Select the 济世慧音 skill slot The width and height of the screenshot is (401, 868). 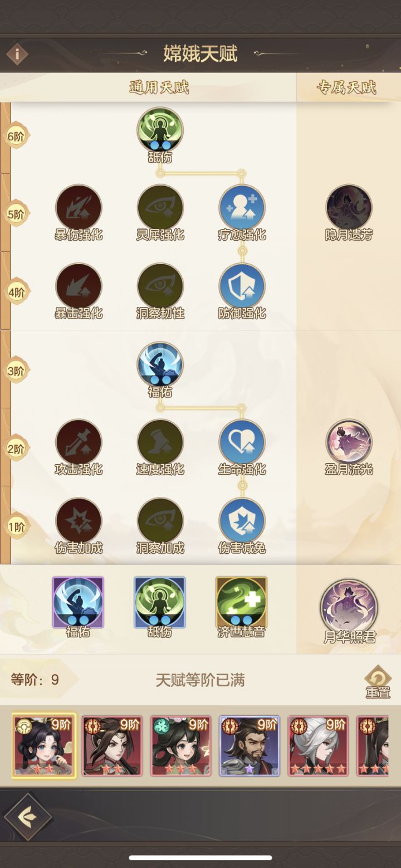pyautogui.click(x=242, y=602)
